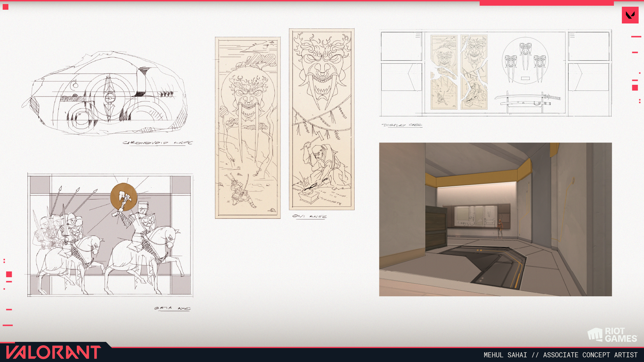This screenshot has width=644, height=362.
Task: Open the Chronovoid Knife sketch
Action: click(x=105, y=93)
